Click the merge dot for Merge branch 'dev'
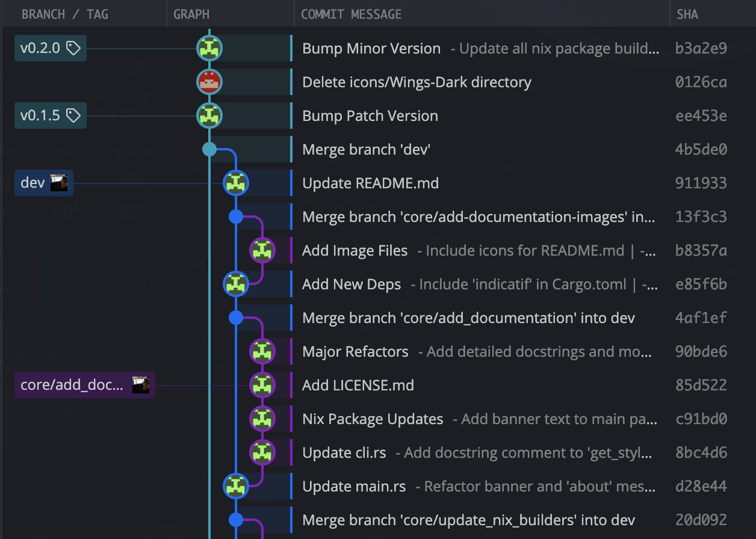This screenshot has width=756, height=539. point(209,149)
